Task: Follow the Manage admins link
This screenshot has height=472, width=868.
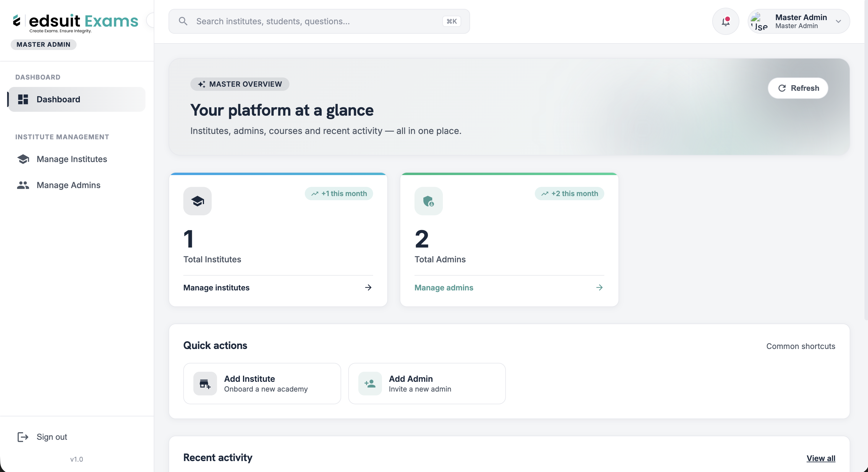Action: 509,287
